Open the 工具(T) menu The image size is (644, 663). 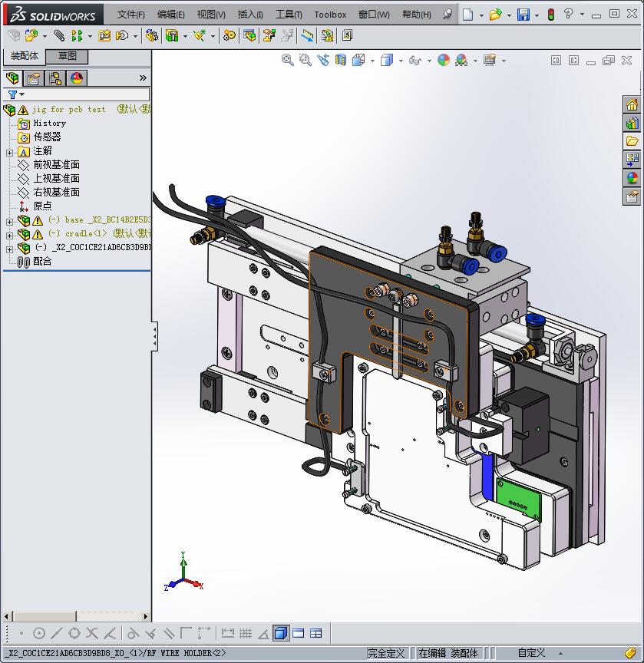(x=289, y=15)
